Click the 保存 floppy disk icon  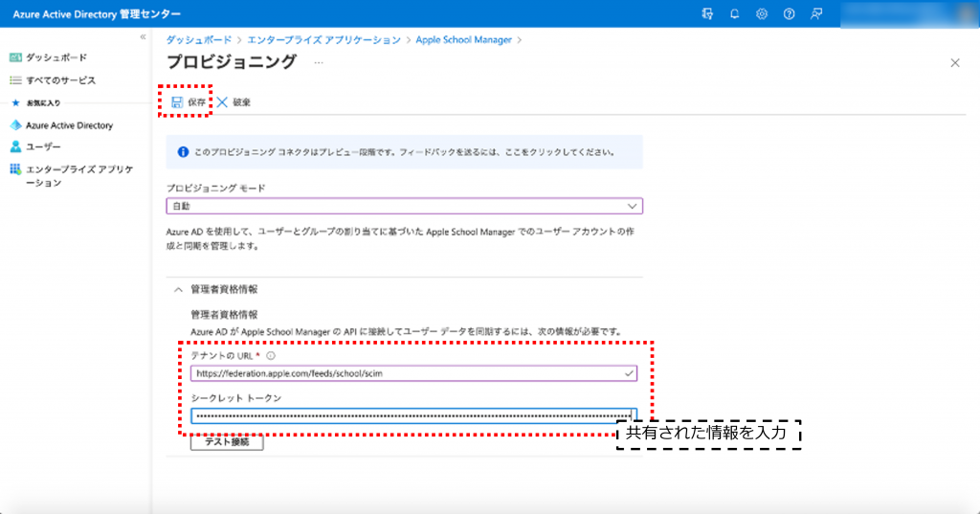click(x=177, y=101)
